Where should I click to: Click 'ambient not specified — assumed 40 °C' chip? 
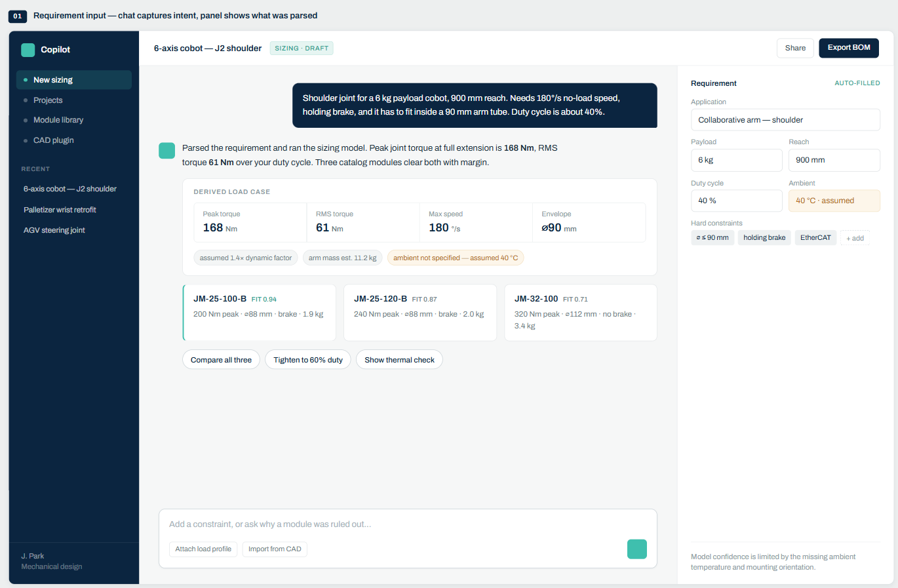[x=456, y=258]
